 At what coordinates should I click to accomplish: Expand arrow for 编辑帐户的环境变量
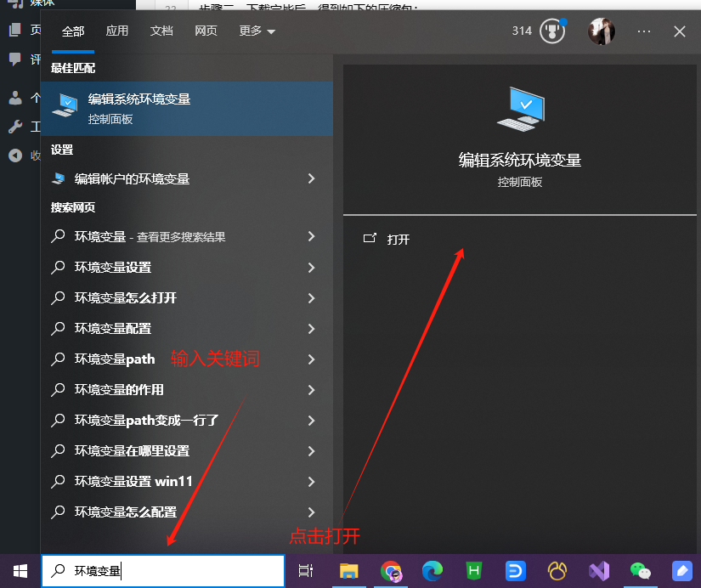pyautogui.click(x=312, y=178)
